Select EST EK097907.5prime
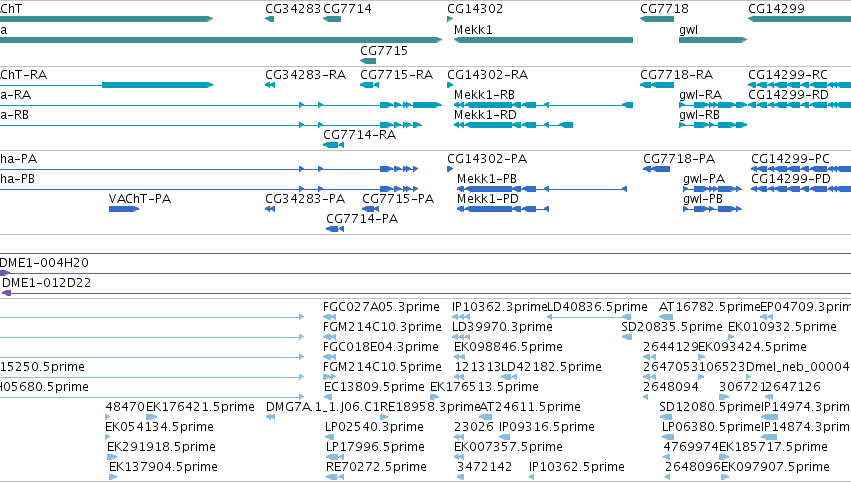851x482 pixels. (x=775, y=467)
